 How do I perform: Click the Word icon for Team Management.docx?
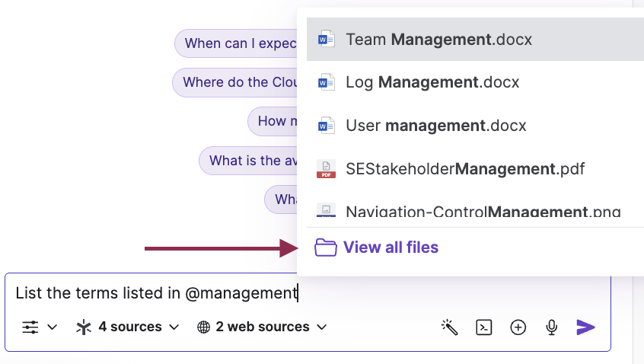[x=326, y=40]
